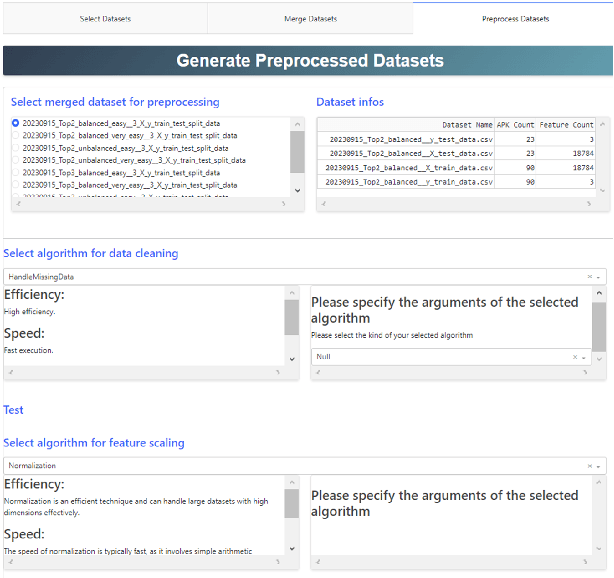Click the feature scaling description scroll-down arrow

291,548
